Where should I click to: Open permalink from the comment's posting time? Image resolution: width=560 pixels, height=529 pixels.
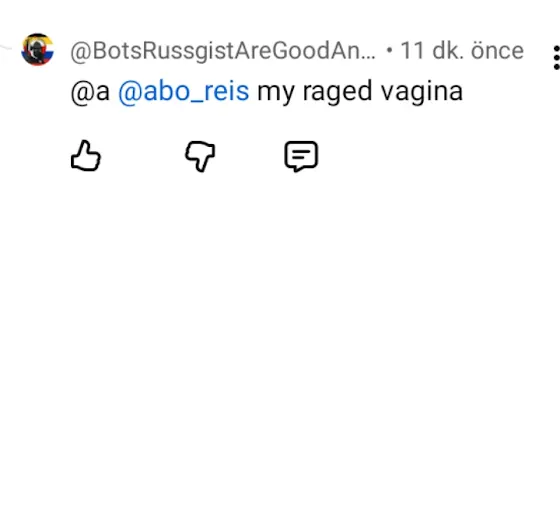click(x=462, y=51)
